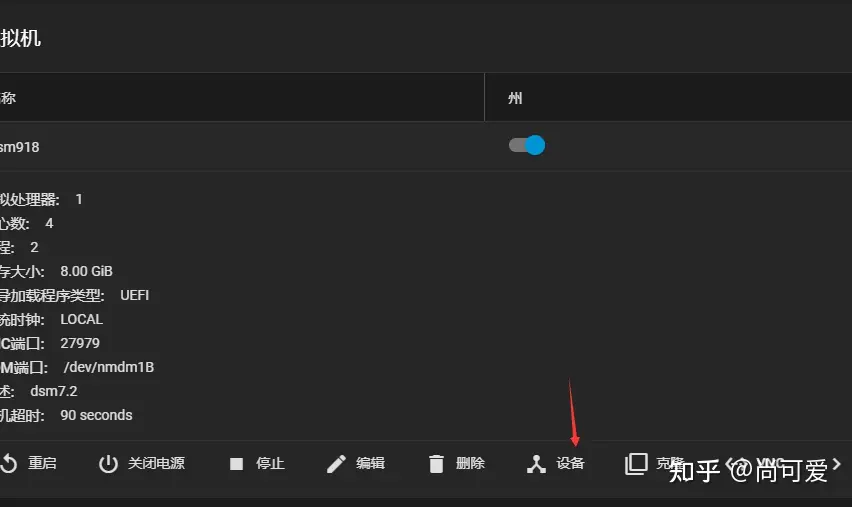Open devices via the node-tree icon

pos(536,464)
